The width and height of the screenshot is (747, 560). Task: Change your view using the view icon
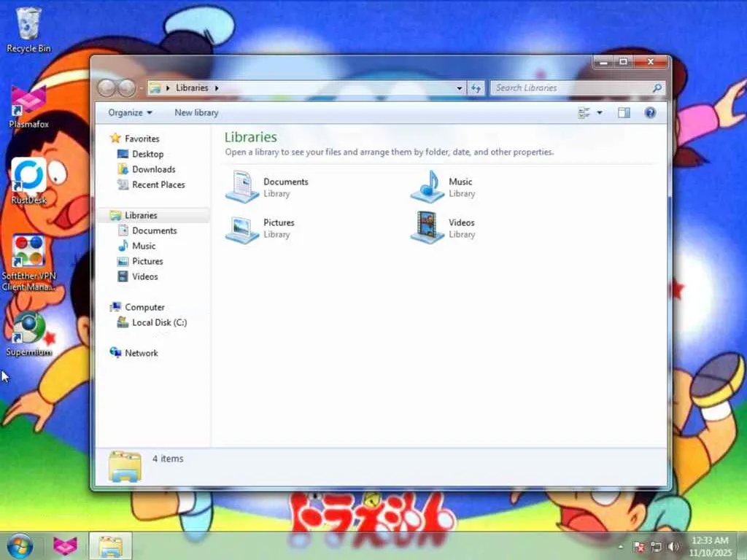pyautogui.click(x=584, y=113)
